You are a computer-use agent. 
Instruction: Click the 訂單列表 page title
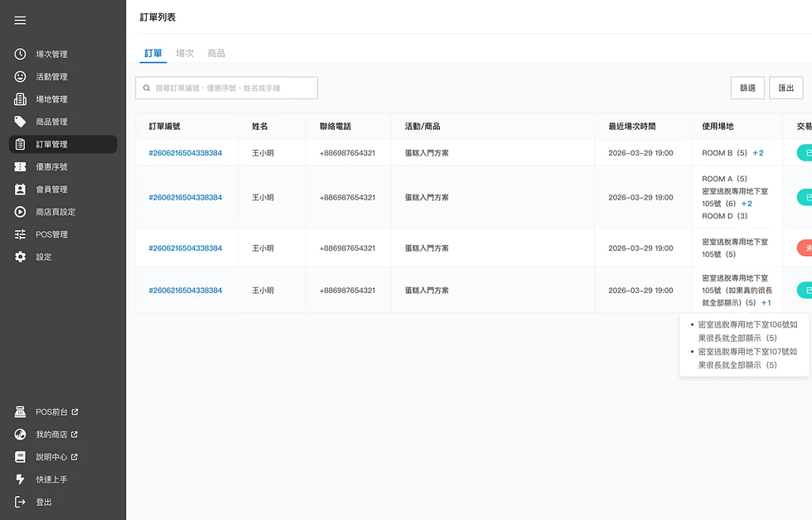[x=158, y=17]
